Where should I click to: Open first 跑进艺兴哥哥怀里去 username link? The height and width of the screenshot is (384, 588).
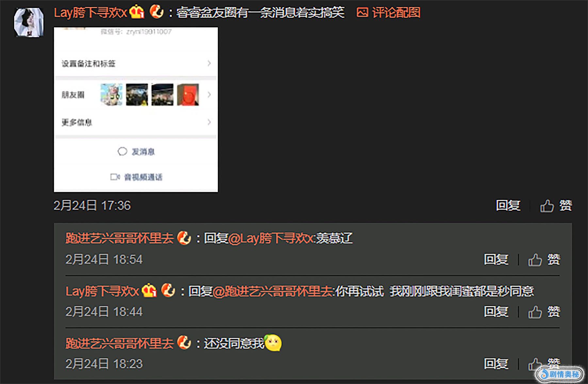[x=120, y=238]
